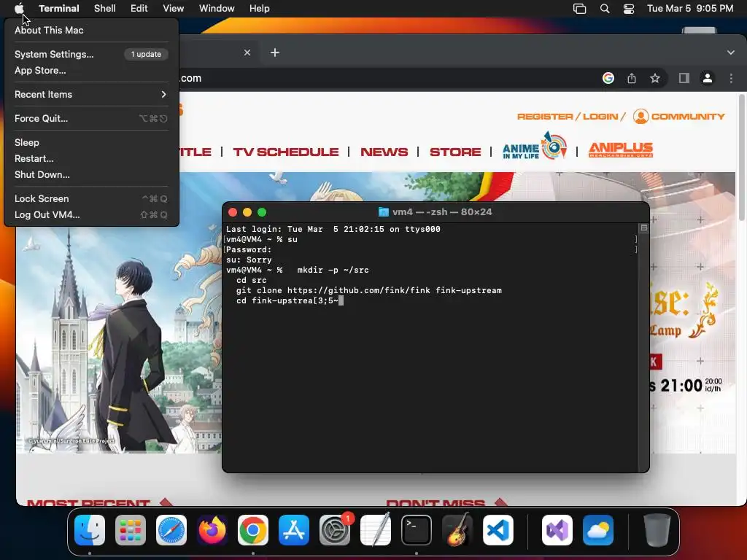
Task: Go to TV SCHEDULE on the website
Action: tap(286, 152)
